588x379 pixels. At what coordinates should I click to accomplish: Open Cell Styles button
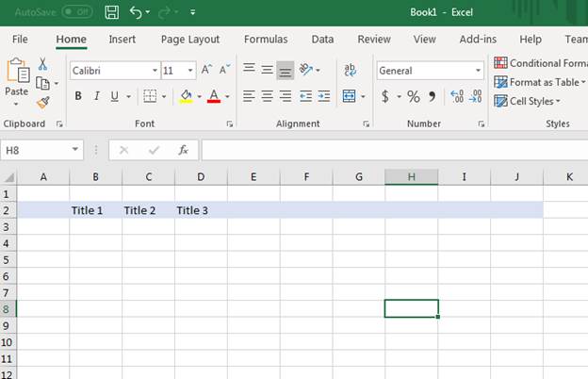point(527,101)
